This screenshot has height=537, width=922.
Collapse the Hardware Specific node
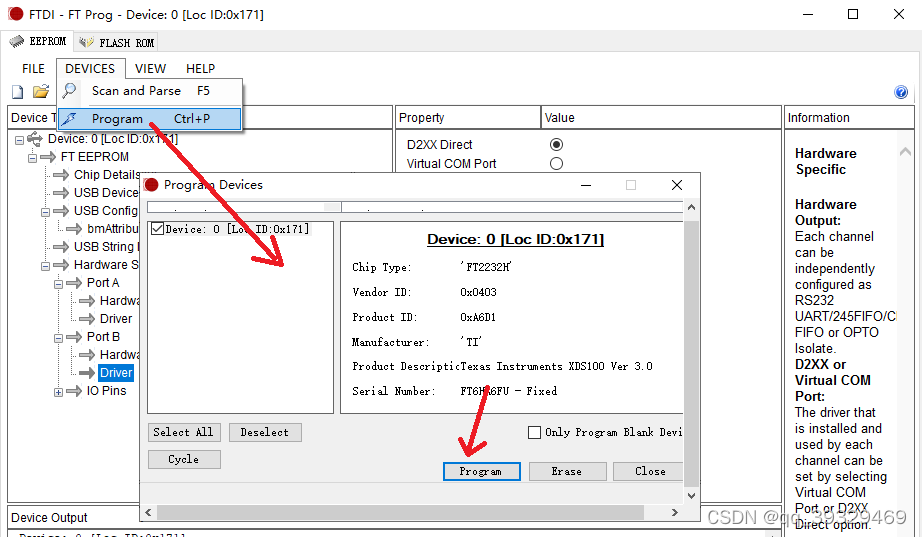45,266
